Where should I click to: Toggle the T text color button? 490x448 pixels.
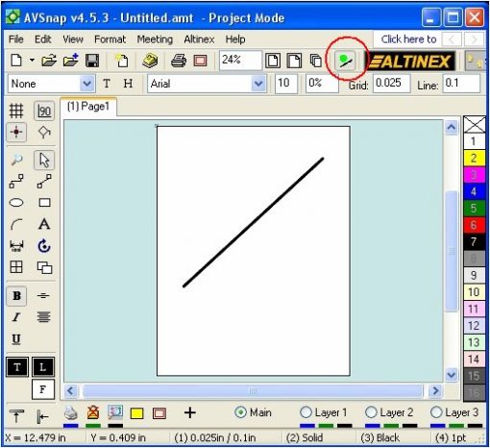click(x=17, y=367)
